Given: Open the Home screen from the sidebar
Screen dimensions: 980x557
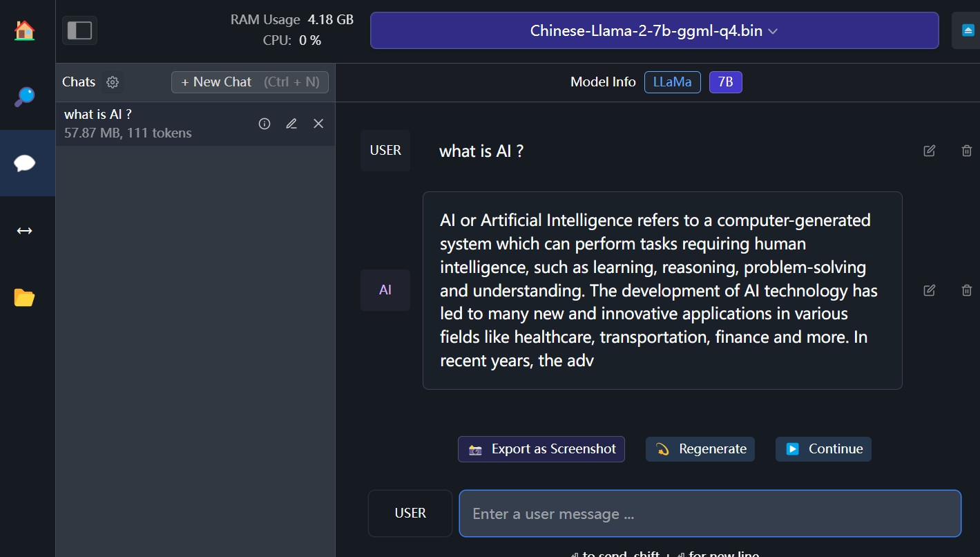Looking at the screenshot, I should [x=25, y=30].
